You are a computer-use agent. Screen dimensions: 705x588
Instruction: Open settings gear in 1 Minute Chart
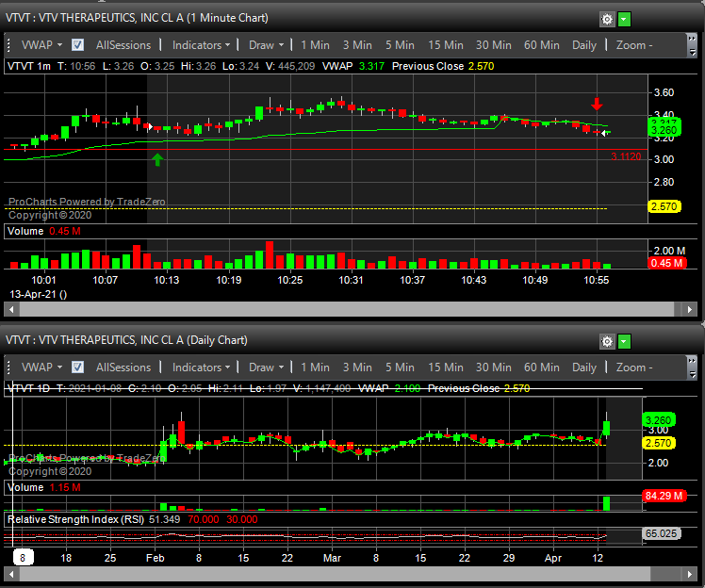pos(607,19)
